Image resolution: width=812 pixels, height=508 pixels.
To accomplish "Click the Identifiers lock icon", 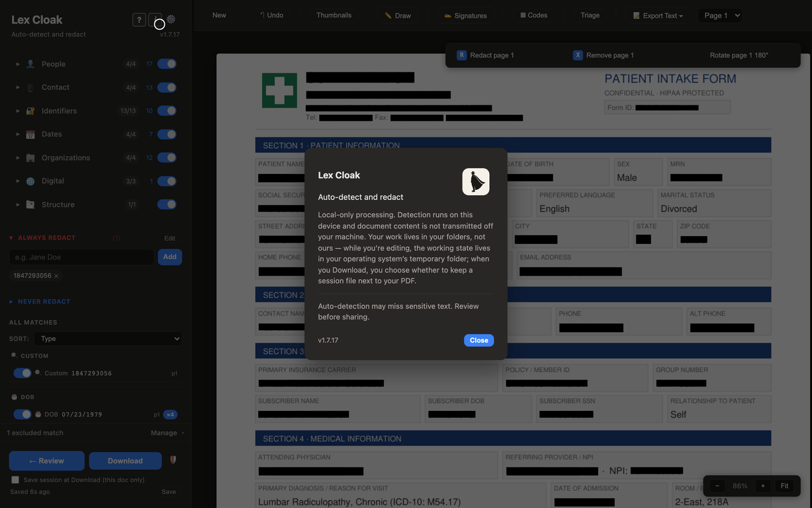I will coord(30,111).
